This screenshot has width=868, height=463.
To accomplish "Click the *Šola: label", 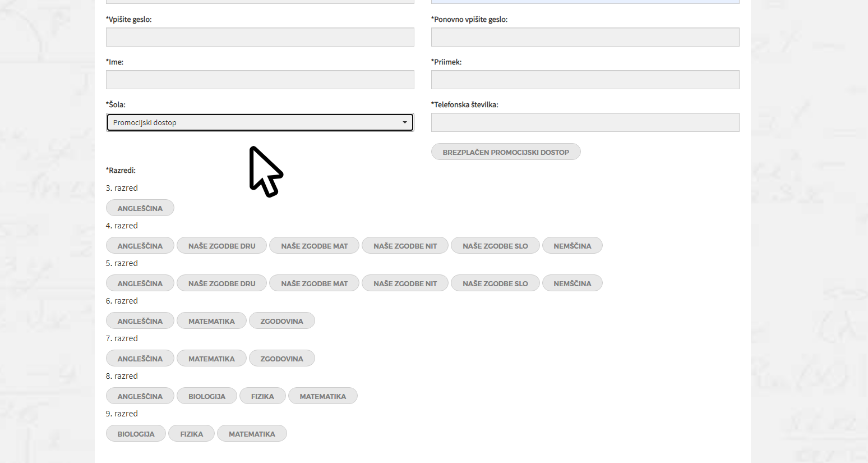I will [x=116, y=104].
